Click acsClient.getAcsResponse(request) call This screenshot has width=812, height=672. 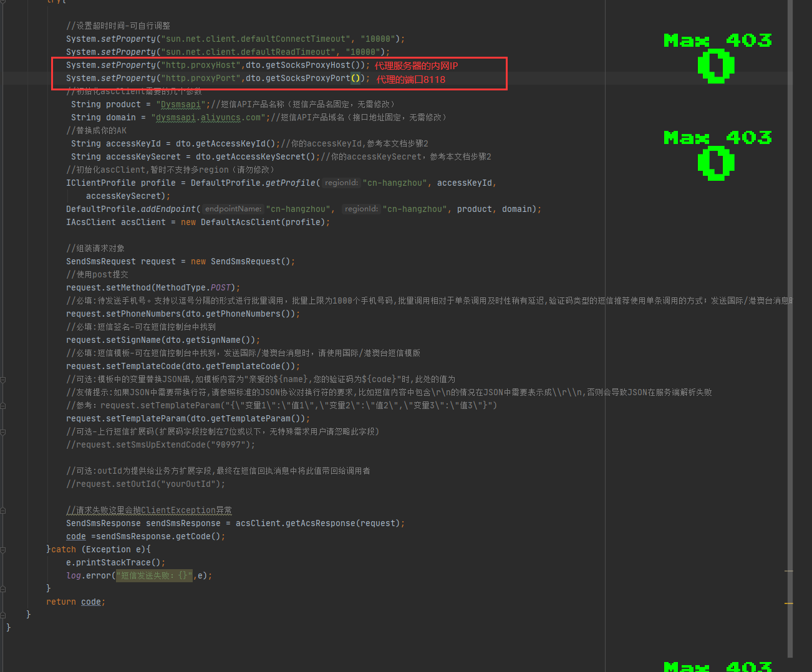click(318, 523)
